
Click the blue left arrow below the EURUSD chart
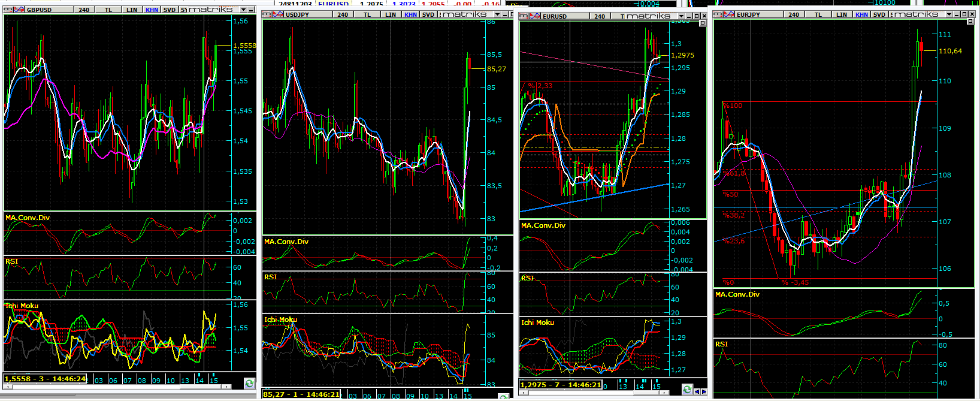coord(697,391)
